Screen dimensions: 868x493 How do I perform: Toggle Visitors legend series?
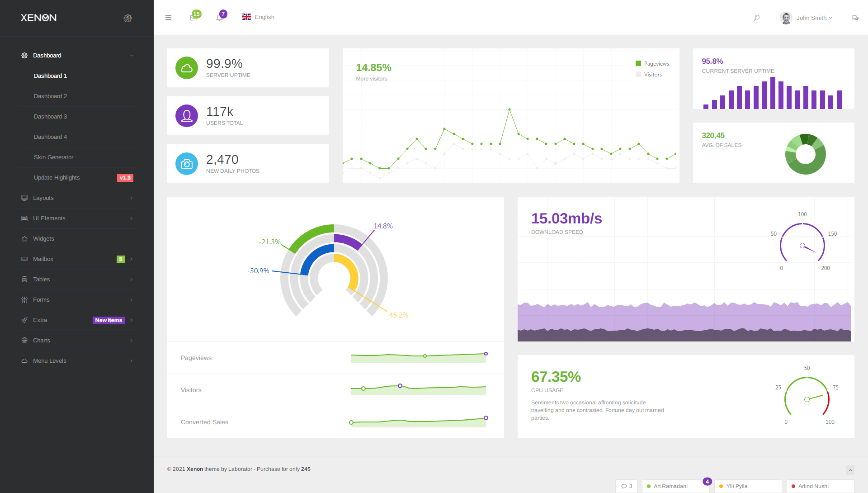pos(648,75)
